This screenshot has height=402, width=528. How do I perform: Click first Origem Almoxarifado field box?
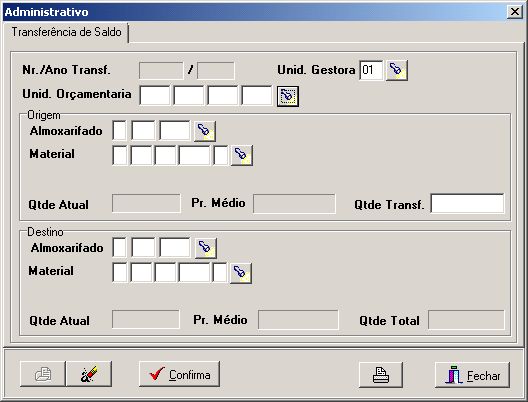(x=120, y=131)
